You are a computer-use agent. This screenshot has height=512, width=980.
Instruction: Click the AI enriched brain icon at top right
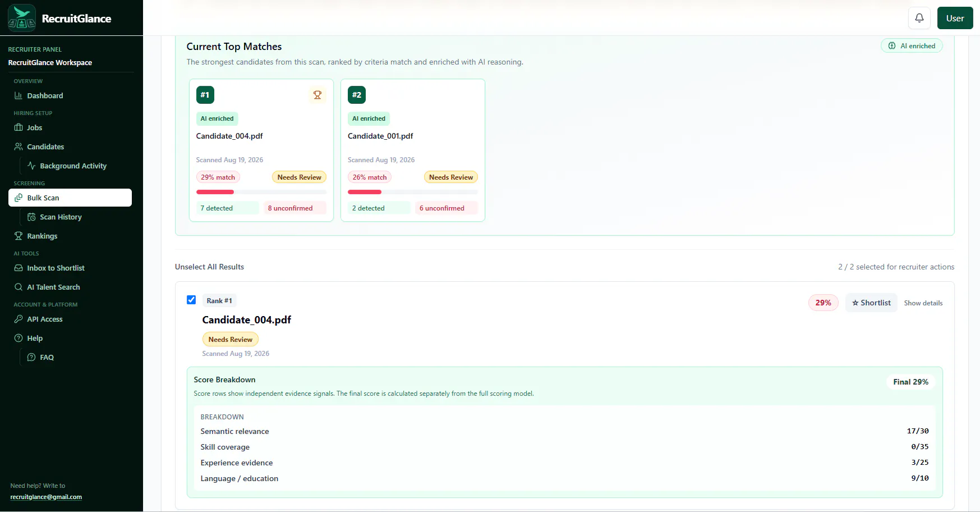[x=892, y=46]
